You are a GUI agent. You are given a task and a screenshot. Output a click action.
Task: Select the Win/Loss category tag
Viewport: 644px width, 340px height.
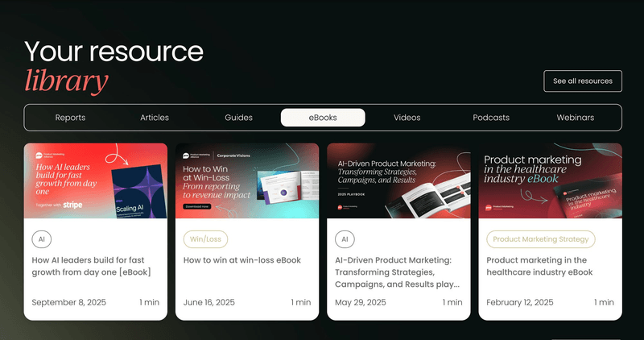click(206, 239)
